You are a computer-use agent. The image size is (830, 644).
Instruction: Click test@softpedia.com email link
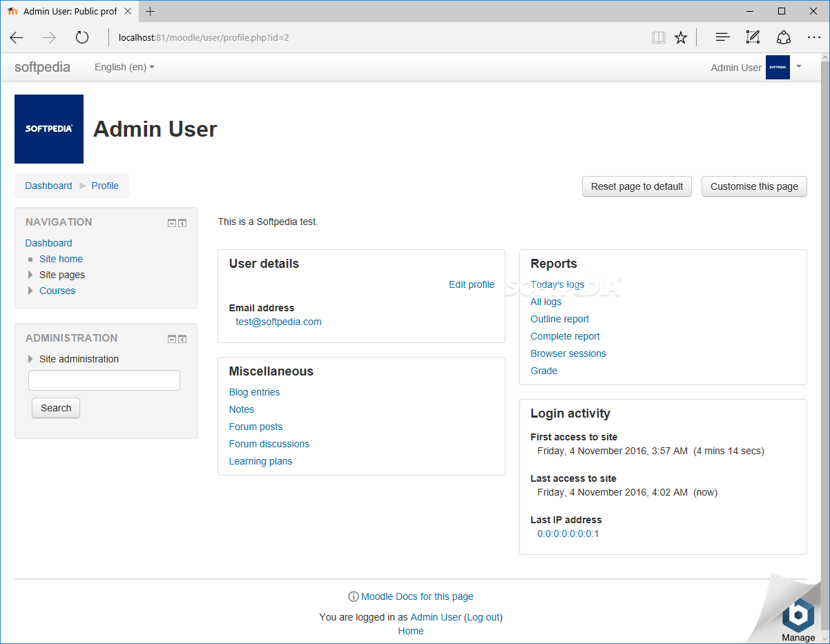coord(278,322)
